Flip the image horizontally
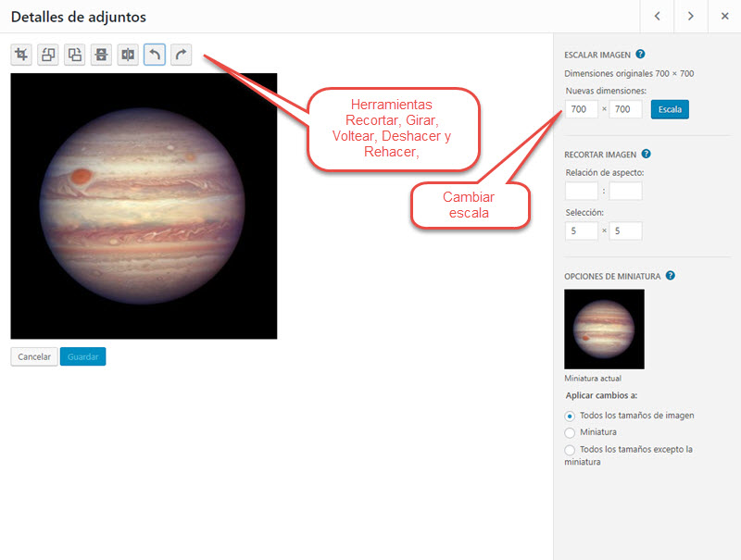This screenshot has height=560, width=741. pos(128,55)
